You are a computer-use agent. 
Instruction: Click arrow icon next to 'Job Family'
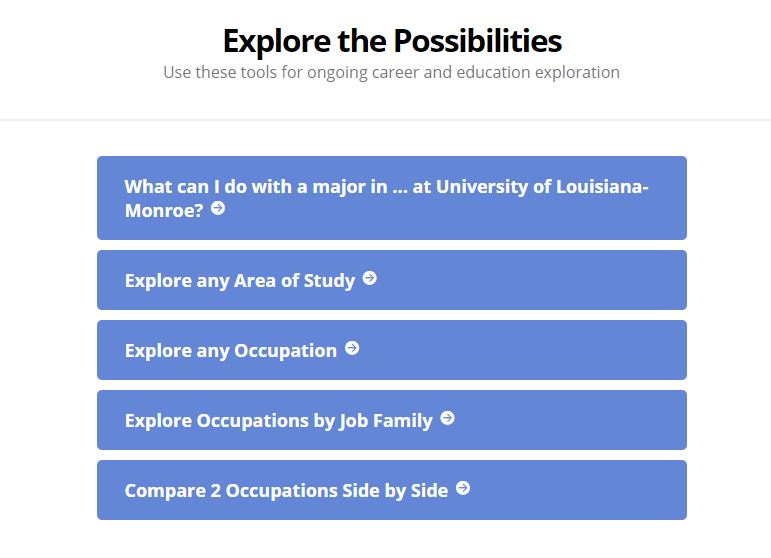[x=447, y=418]
